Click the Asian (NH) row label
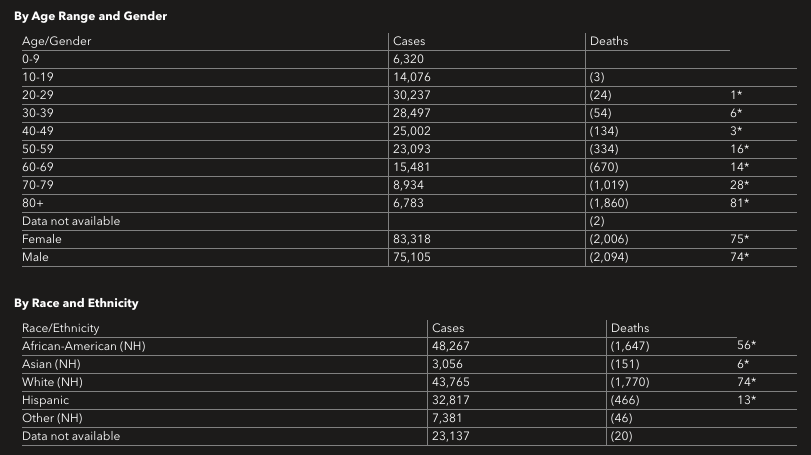This screenshot has height=455, width=811. [x=49, y=364]
